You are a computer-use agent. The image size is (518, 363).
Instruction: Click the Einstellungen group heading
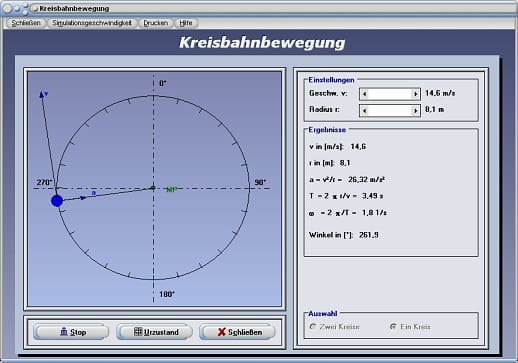click(x=331, y=80)
